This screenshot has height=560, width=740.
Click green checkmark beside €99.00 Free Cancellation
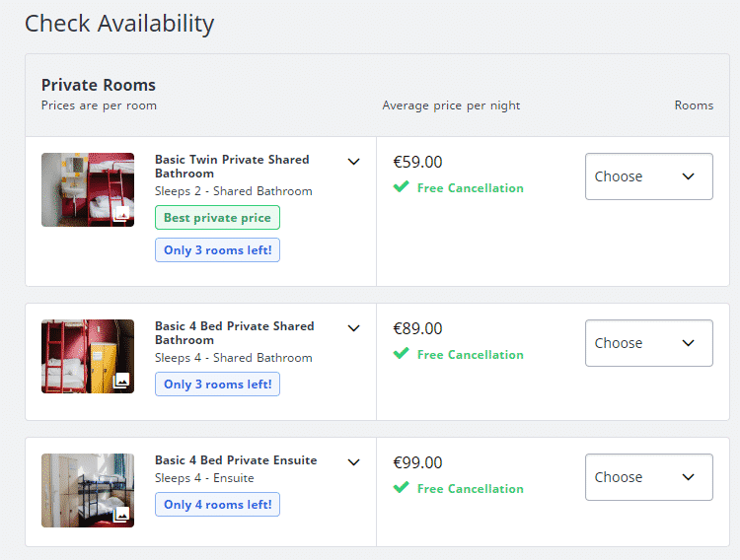401,488
